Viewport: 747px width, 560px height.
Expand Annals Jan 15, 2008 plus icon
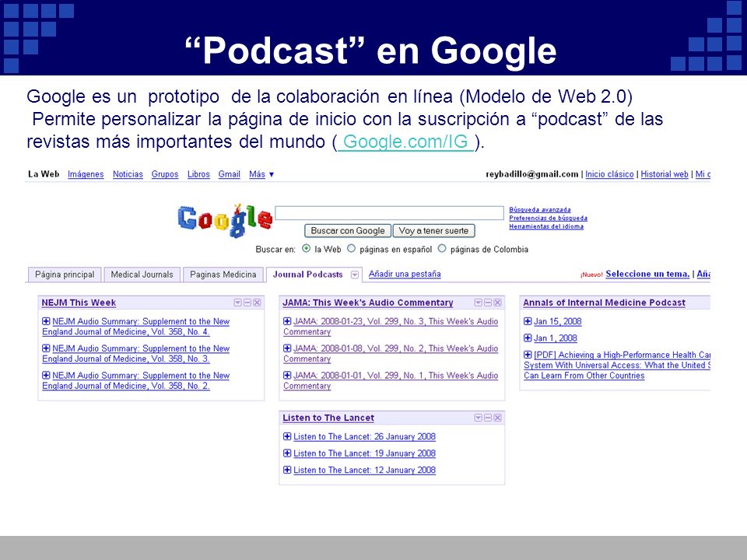tap(528, 321)
